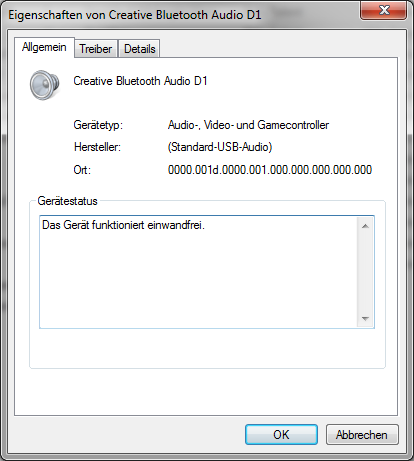This screenshot has width=414, height=461.
Task: Click the Ort location value
Action: [270, 170]
